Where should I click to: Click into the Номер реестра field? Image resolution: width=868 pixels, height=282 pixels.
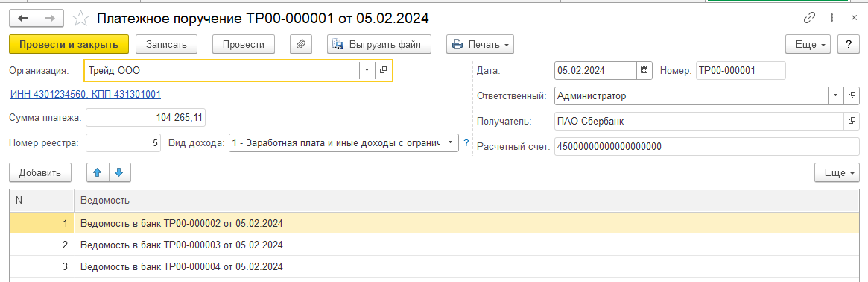click(123, 142)
